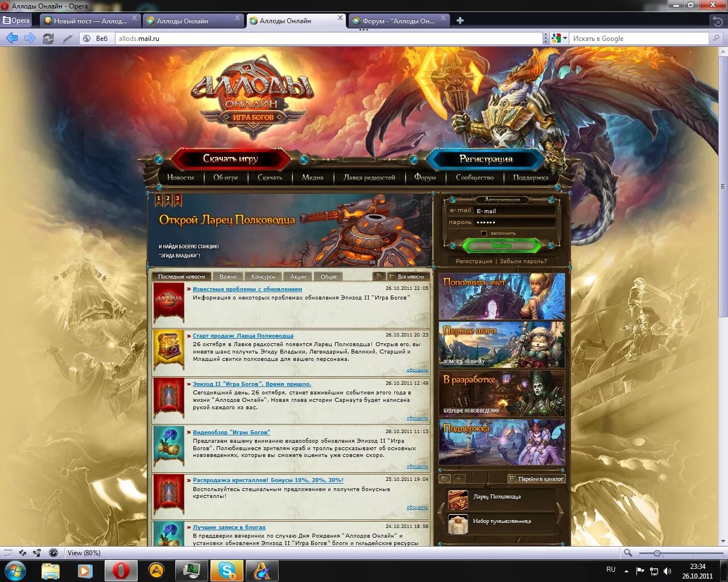
Task: Go back with the browser back arrow
Action: pyautogui.click(x=11, y=38)
